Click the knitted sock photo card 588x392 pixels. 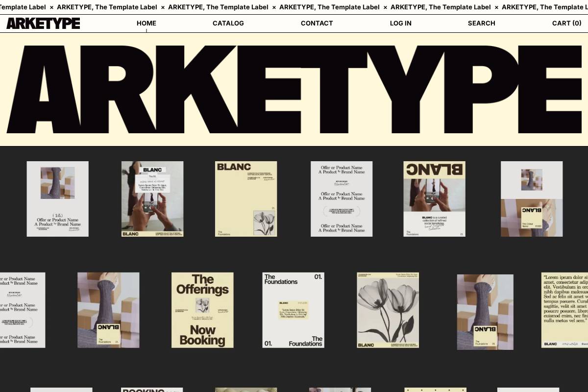point(109,310)
